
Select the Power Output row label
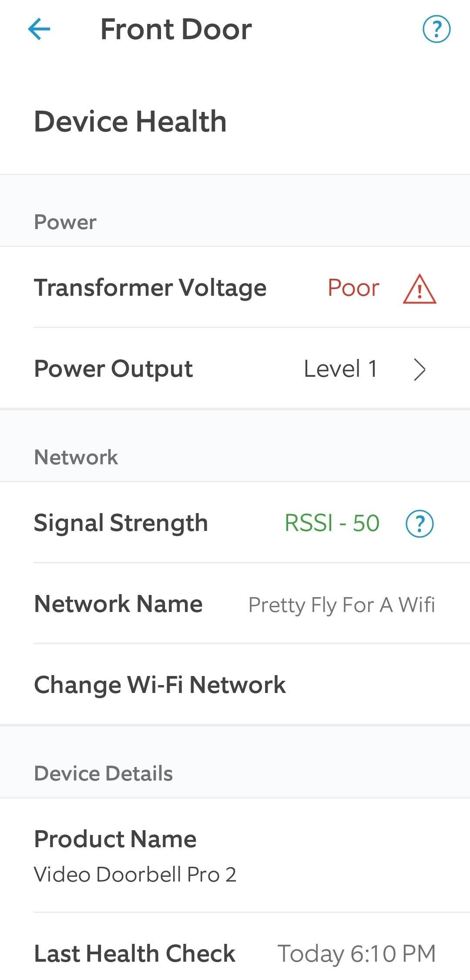click(x=113, y=369)
